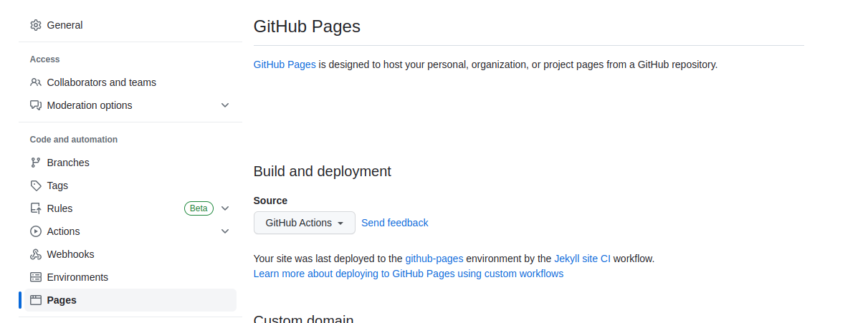The image size is (868, 323).
Task: Click the Tags label icon
Action: pos(36,185)
